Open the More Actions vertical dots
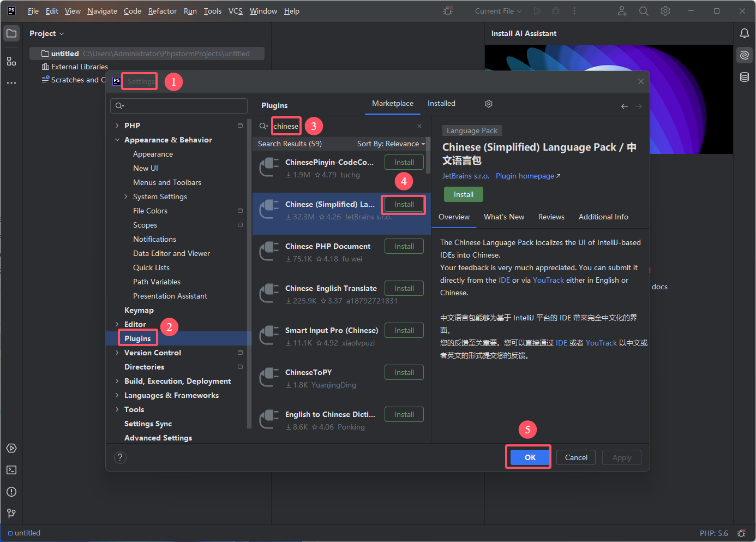756x542 pixels. [x=574, y=11]
